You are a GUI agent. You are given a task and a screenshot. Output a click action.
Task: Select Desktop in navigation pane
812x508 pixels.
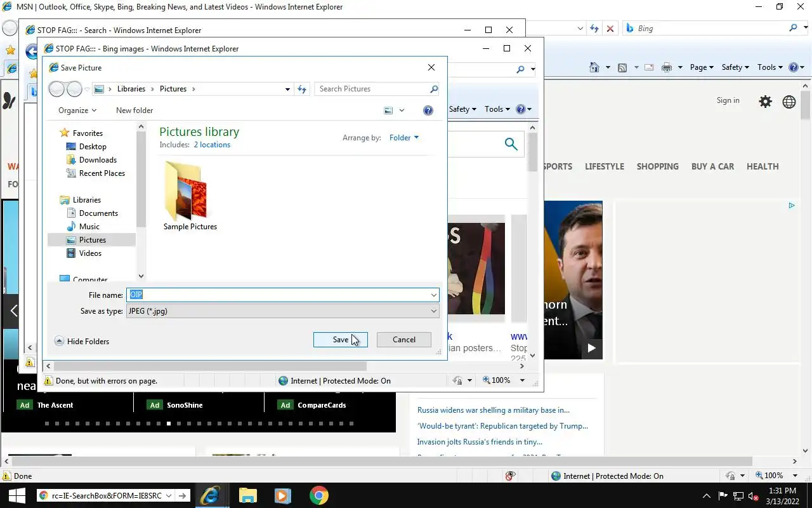93,147
